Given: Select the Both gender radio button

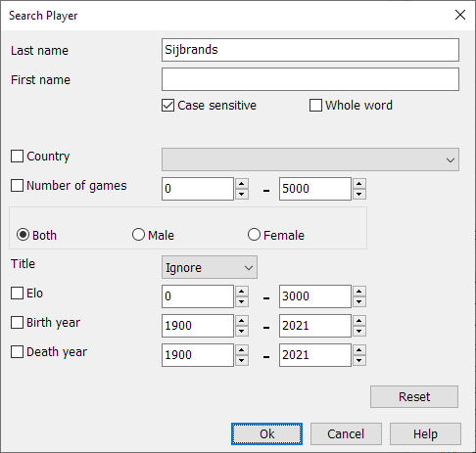Looking at the screenshot, I should (x=23, y=235).
